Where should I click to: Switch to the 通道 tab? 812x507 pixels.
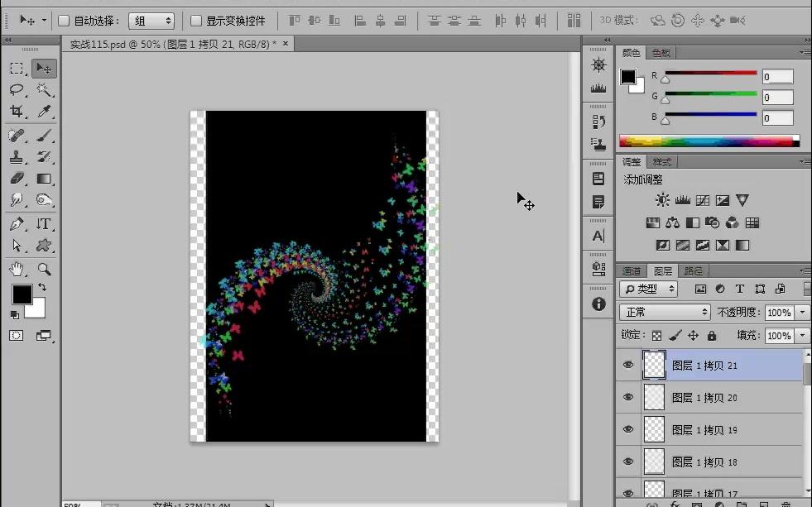pyautogui.click(x=631, y=270)
